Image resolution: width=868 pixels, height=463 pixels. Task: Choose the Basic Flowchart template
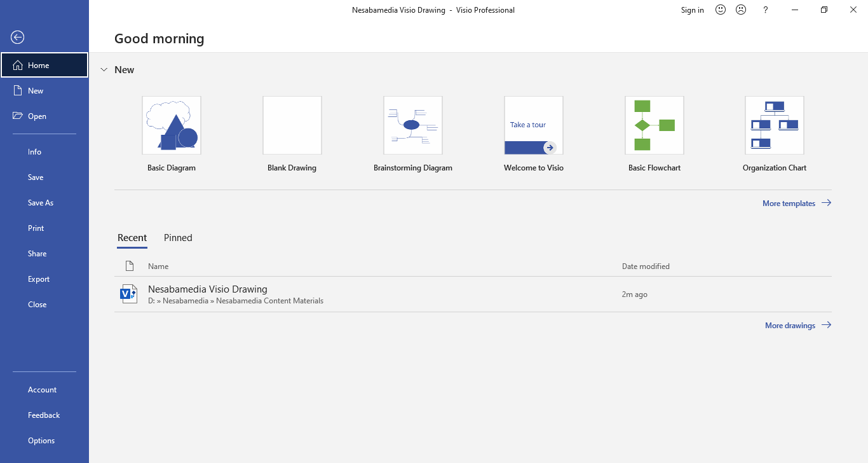tap(654, 125)
